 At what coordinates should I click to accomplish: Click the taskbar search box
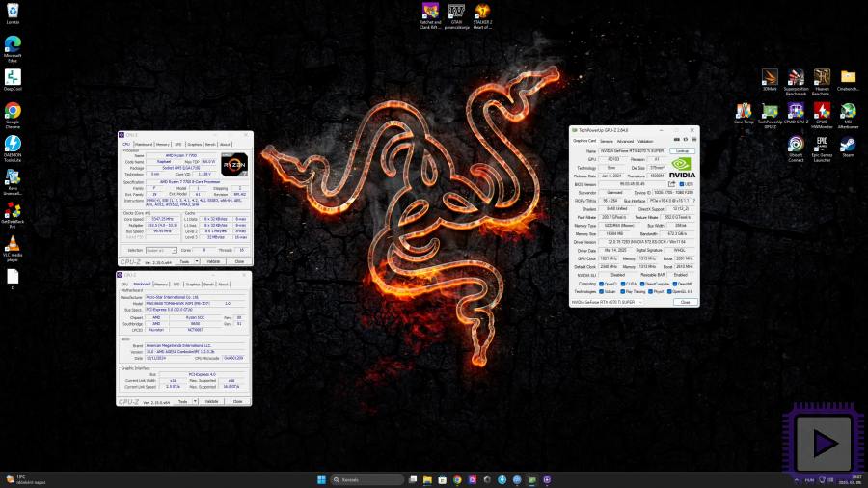[367, 479]
